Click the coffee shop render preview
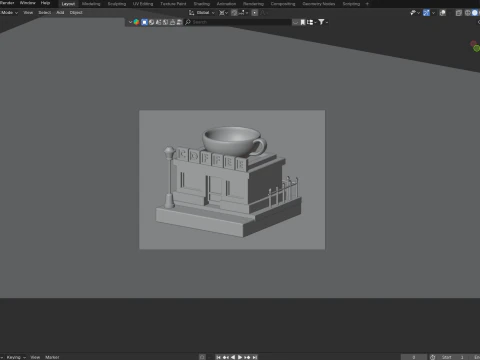Viewport: 480px width, 360px height. click(232, 180)
